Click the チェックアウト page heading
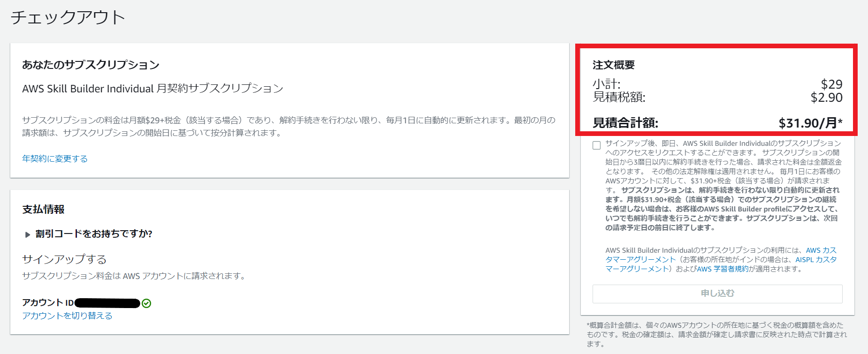 pyautogui.click(x=68, y=17)
